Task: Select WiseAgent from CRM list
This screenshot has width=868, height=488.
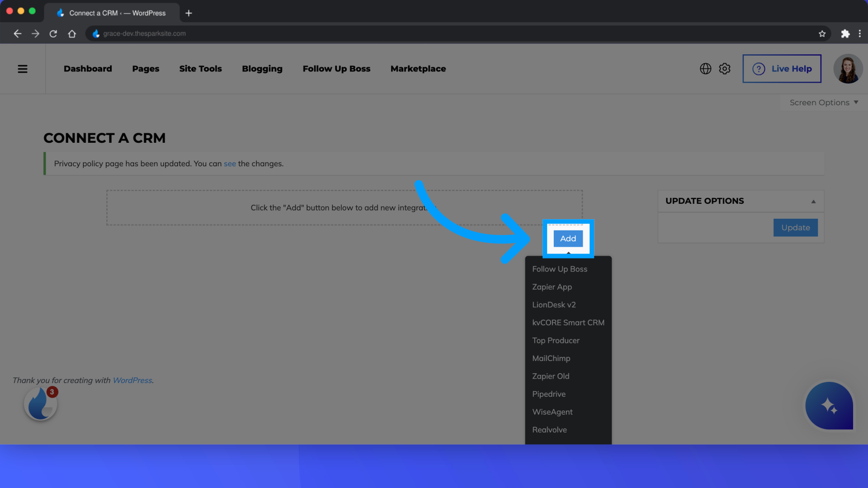Action: (552, 413)
